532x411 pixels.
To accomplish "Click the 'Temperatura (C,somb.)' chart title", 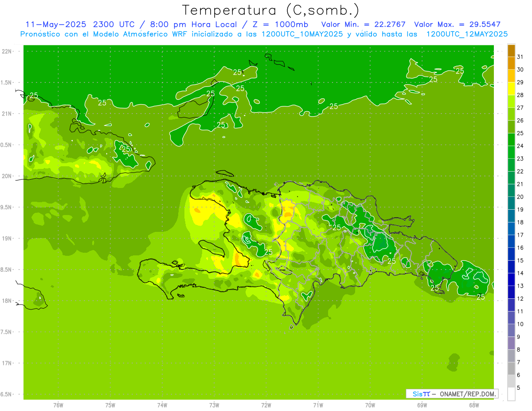I will pos(271,10).
